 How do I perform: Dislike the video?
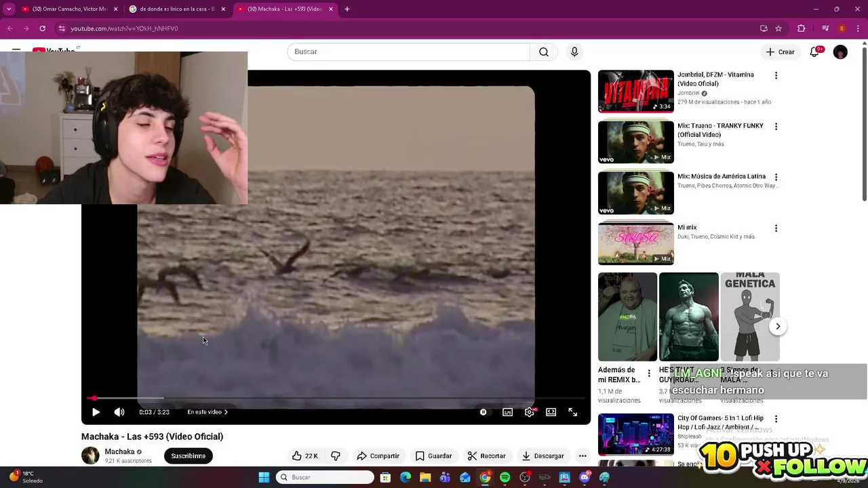(x=336, y=455)
